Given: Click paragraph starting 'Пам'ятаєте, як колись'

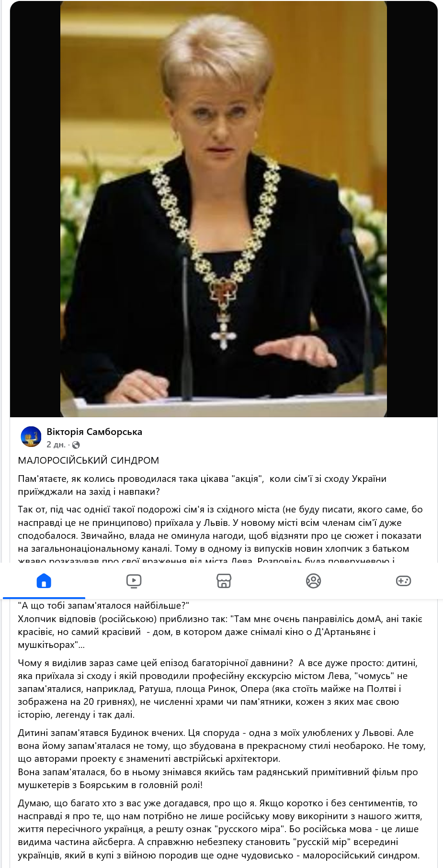Looking at the screenshot, I should tap(202, 485).
